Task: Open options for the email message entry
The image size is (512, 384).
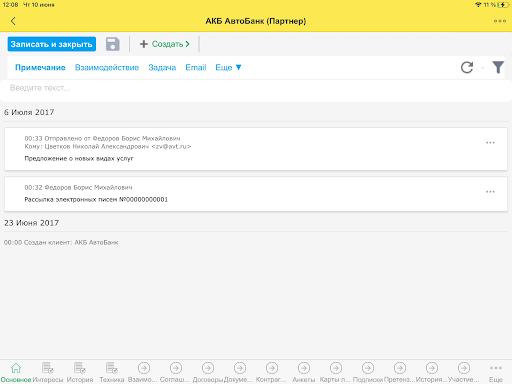Action: tap(490, 143)
